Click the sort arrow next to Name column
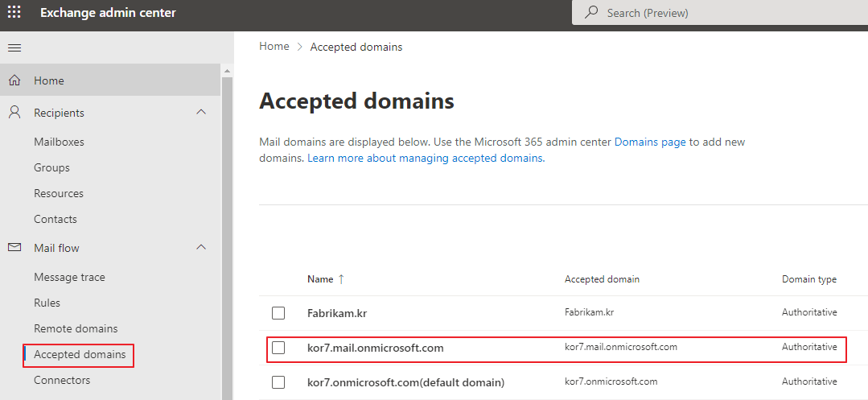The width and height of the screenshot is (868, 400). (x=341, y=279)
